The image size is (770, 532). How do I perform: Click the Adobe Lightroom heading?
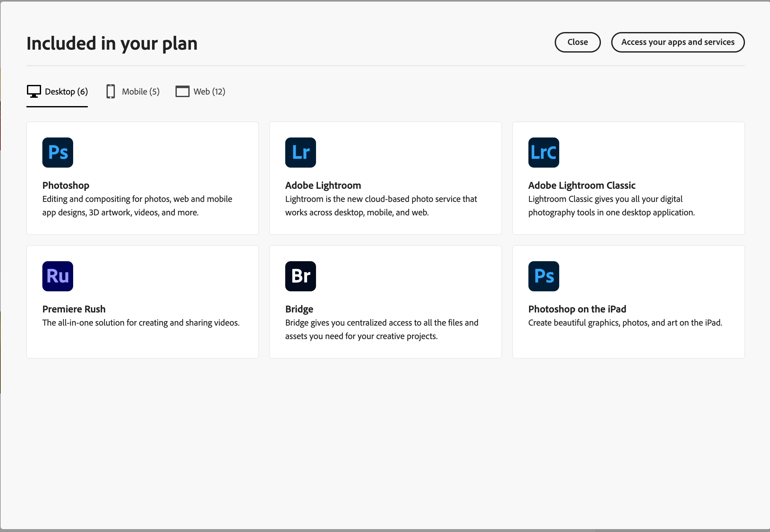323,185
